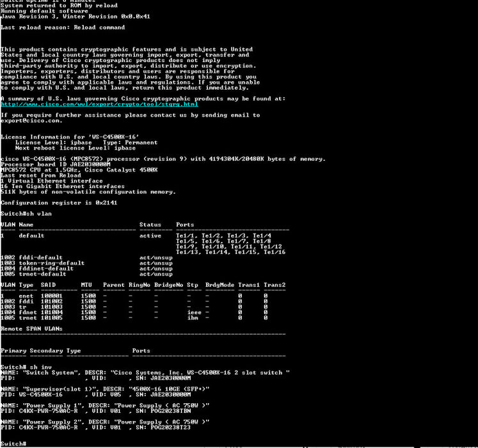
Task: Place cursor at the final empty Switch# prompt
Action: [x=13, y=444]
